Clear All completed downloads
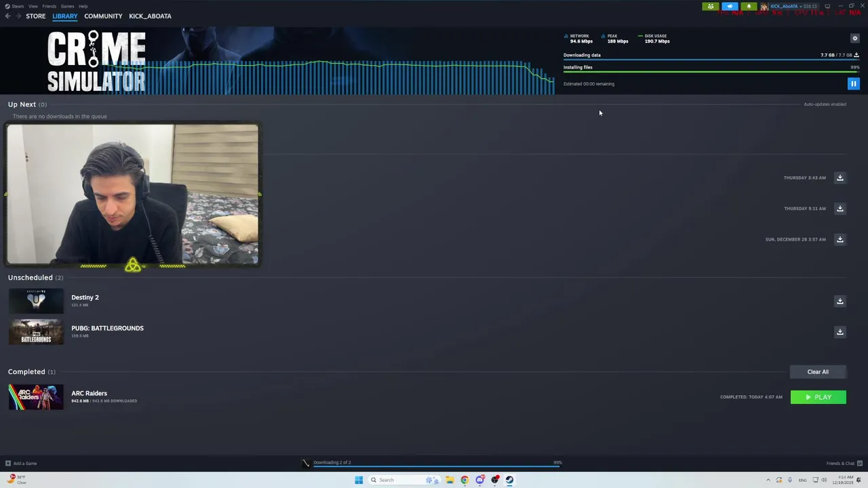Image resolution: width=868 pixels, height=488 pixels. coord(818,371)
